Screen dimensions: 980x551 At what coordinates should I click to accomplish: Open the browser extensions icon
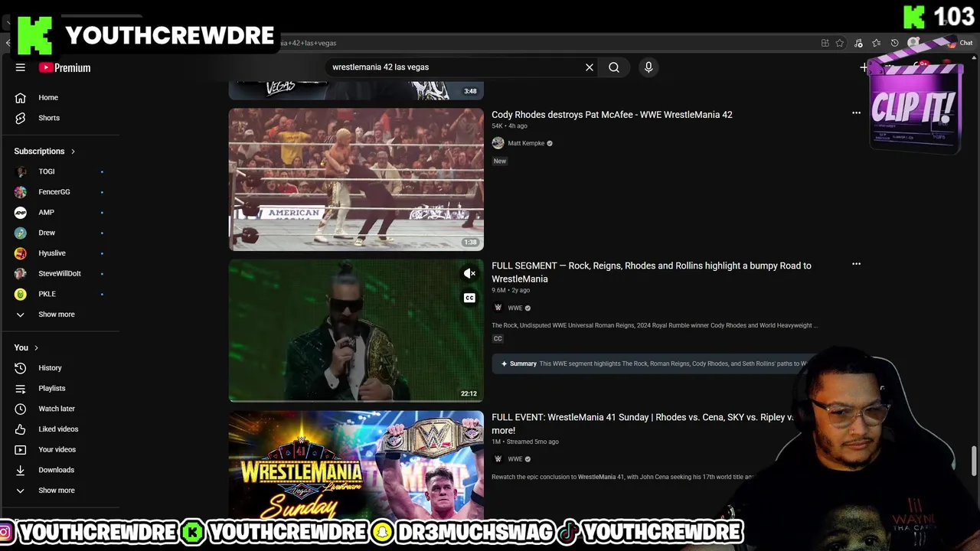pyautogui.click(x=825, y=43)
